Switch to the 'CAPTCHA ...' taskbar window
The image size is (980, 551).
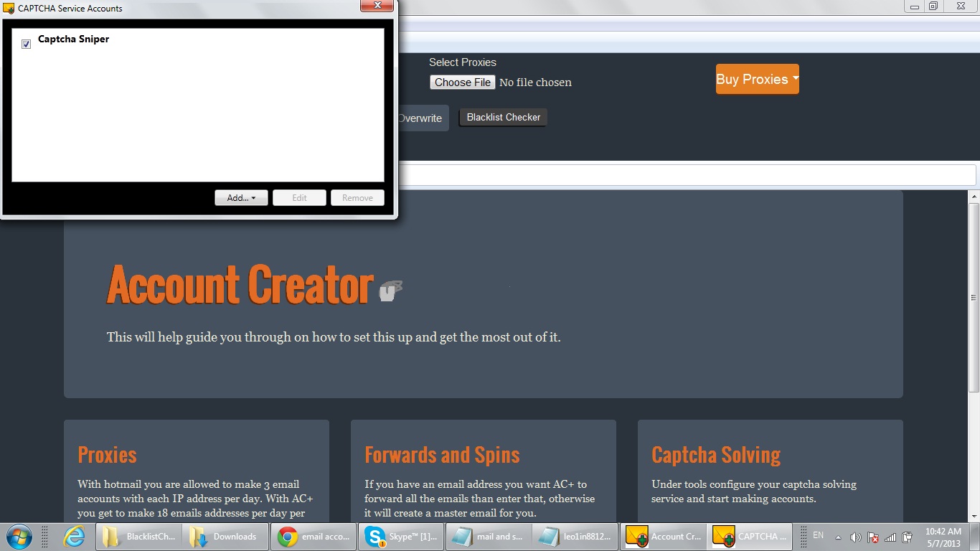(750, 537)
